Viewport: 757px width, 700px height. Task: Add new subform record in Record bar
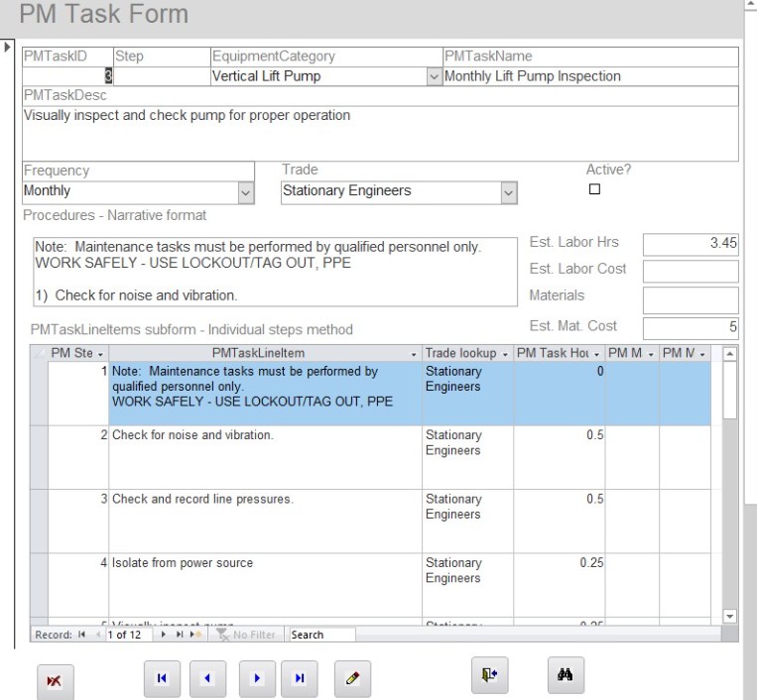click(195, 635)
